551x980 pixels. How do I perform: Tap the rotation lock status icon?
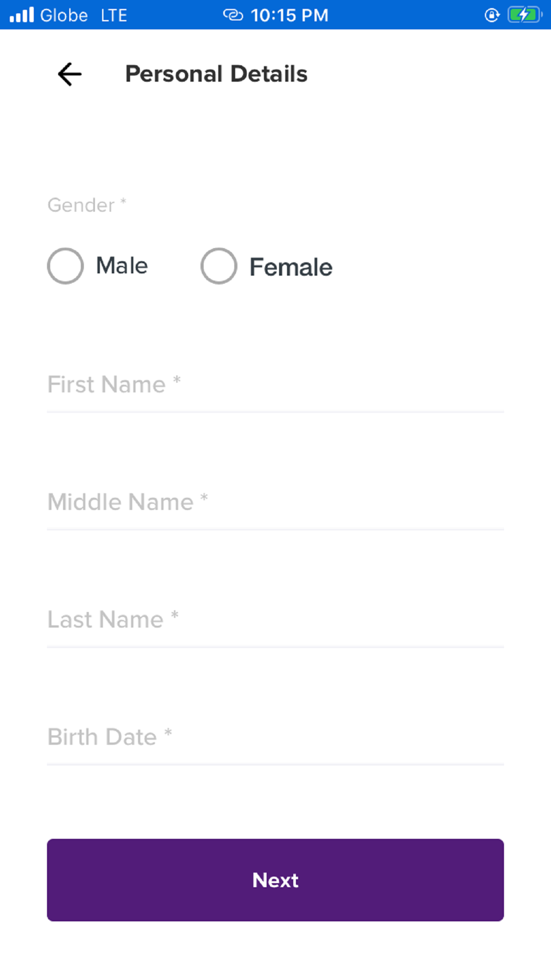coord(492,15)
